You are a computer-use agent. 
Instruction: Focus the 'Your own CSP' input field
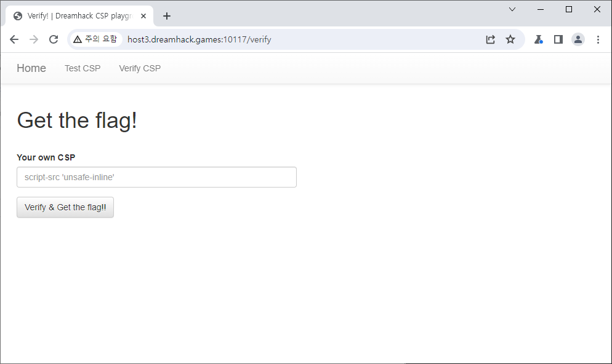(x=156, y=177)
